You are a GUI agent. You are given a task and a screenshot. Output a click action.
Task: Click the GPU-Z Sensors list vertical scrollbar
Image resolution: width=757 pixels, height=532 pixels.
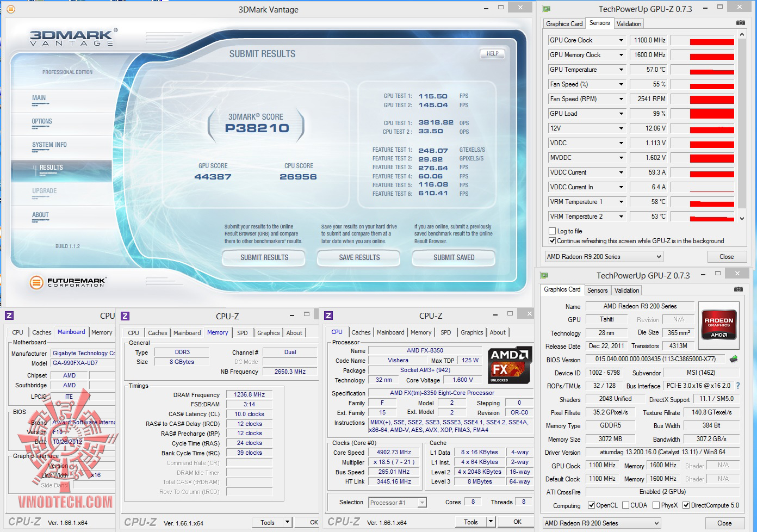coord(742,125)
